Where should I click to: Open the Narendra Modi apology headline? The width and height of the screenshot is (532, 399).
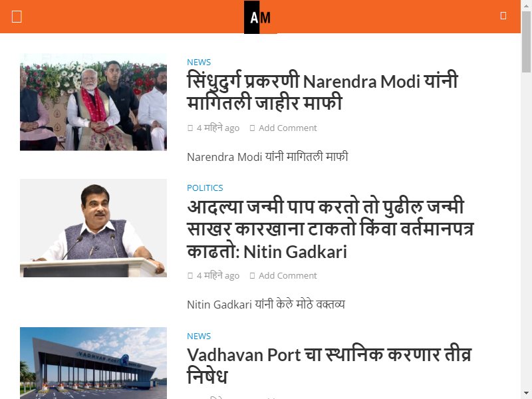click(x=323, y=91)
